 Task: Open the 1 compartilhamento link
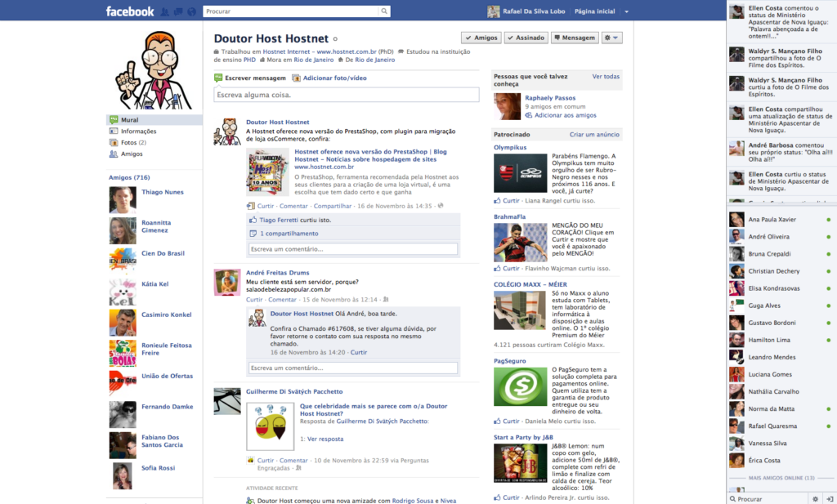point(289,234)
